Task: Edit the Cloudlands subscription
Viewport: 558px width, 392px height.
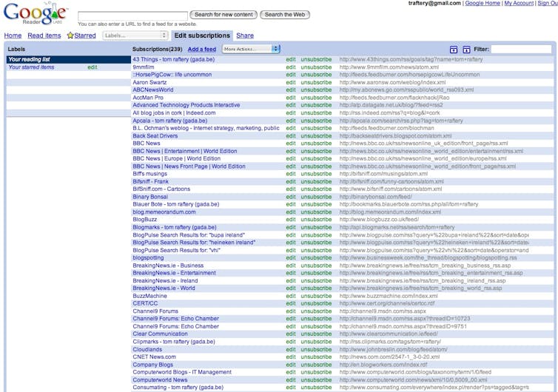Action: [291, 349]
